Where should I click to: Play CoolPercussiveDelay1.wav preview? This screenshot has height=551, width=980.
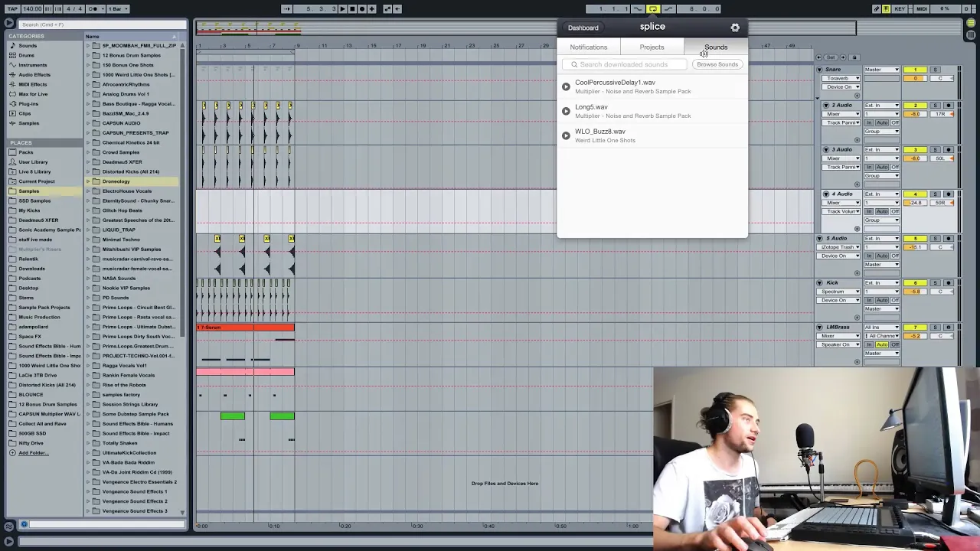click(566, 86)
